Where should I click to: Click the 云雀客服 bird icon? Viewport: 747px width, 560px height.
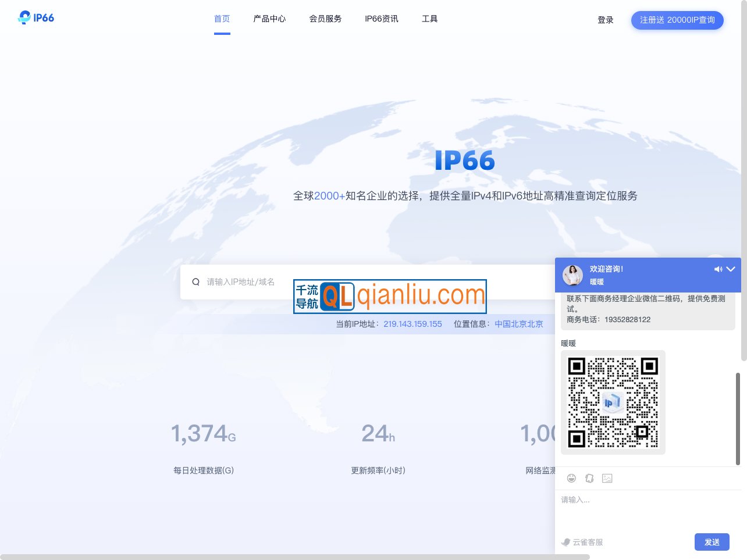pos(565,542)
